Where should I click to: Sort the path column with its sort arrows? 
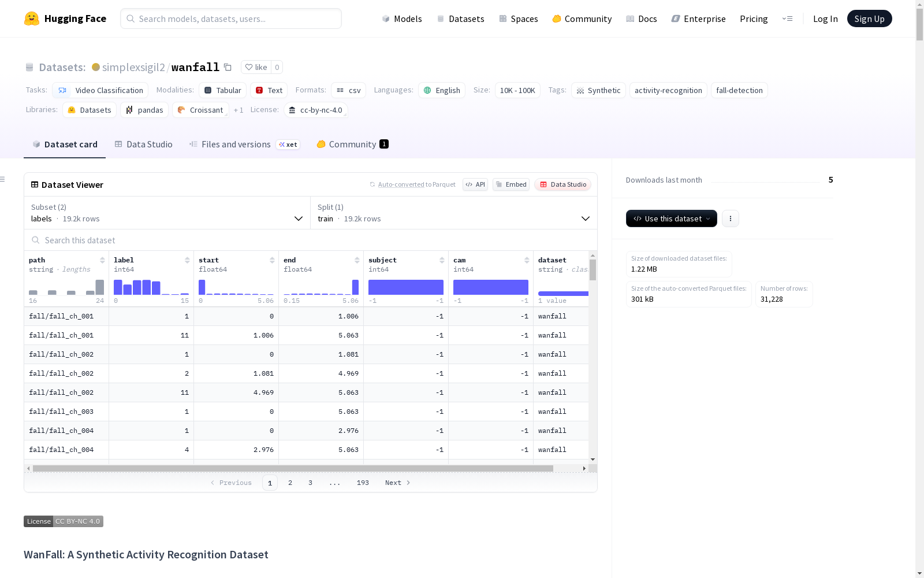click(102, 260)
